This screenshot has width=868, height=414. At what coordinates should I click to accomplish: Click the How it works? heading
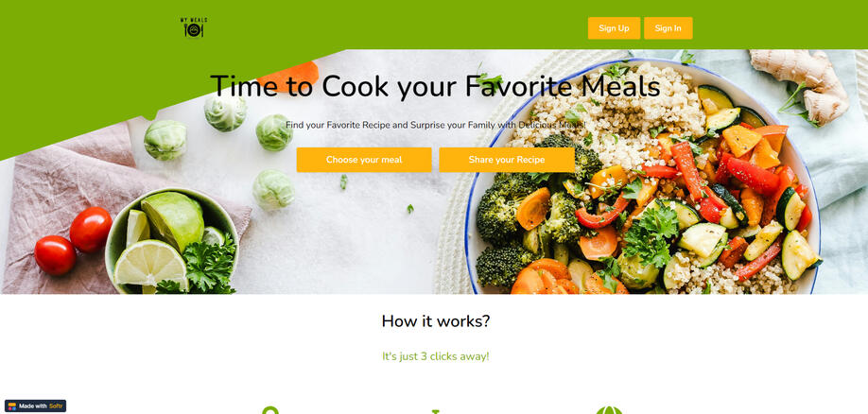click(x=436, y=321)
